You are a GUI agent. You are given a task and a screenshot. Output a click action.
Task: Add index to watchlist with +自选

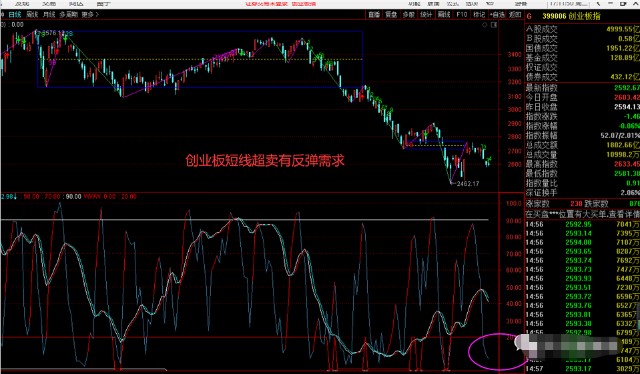click(497, 15)
